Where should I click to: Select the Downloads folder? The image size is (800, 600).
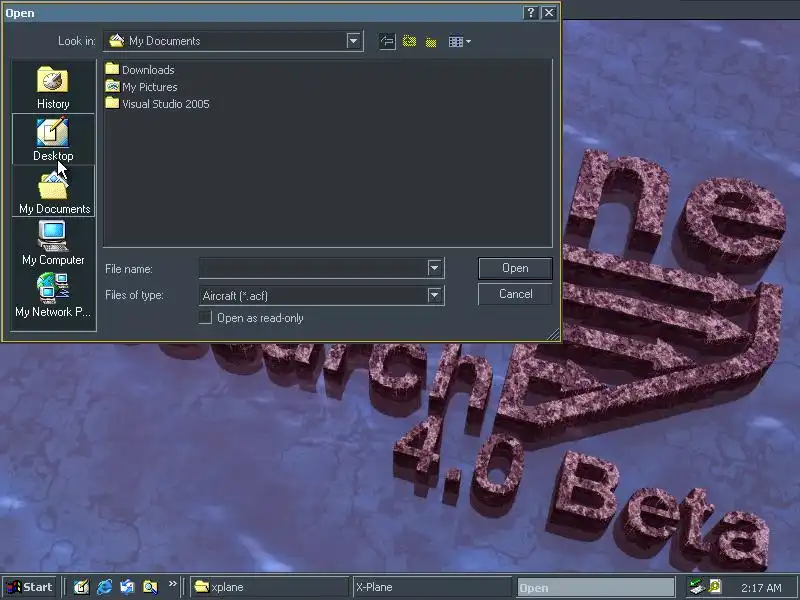pos(140,70)
